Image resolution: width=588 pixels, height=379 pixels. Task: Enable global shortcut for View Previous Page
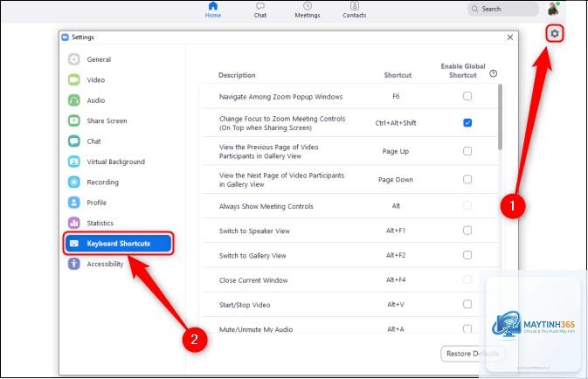[x=467, y=151]
